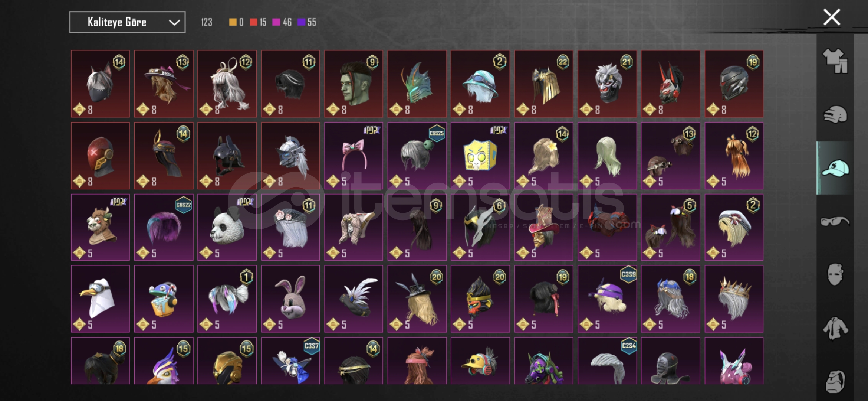Viewport: 868px width, 401px height.
Task: Select the yellow box robot mask item
Action: tap(480, 156)
